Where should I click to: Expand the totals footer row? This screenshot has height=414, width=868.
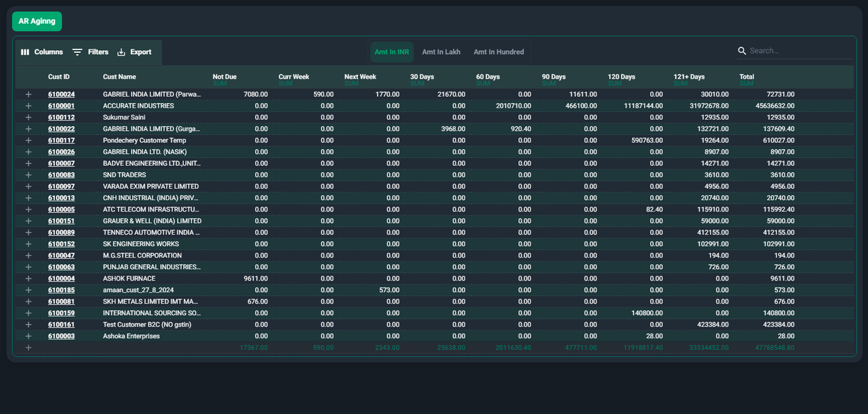pyautogui.click(x=28, y=348)
